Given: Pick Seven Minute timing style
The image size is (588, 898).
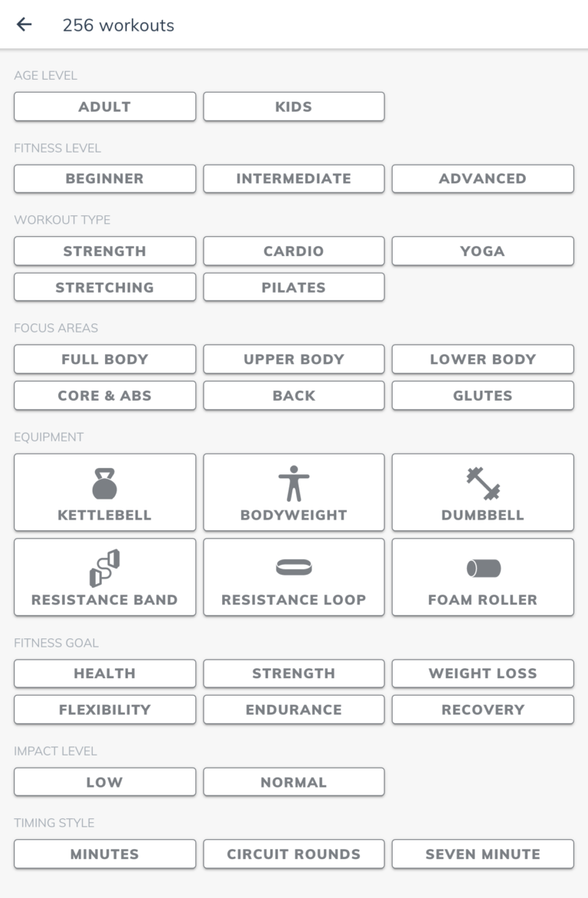Looking at the screenshot, I should (482, 854).
